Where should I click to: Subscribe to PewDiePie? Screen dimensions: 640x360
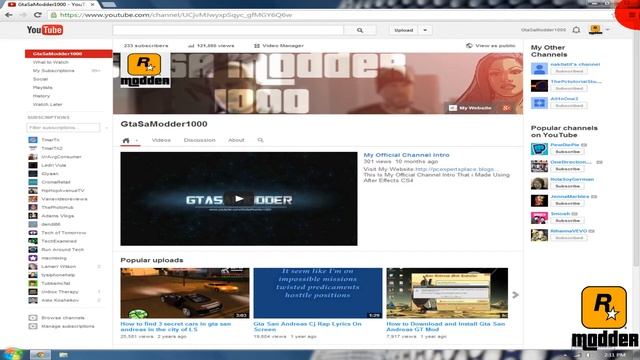click(567, 152)
